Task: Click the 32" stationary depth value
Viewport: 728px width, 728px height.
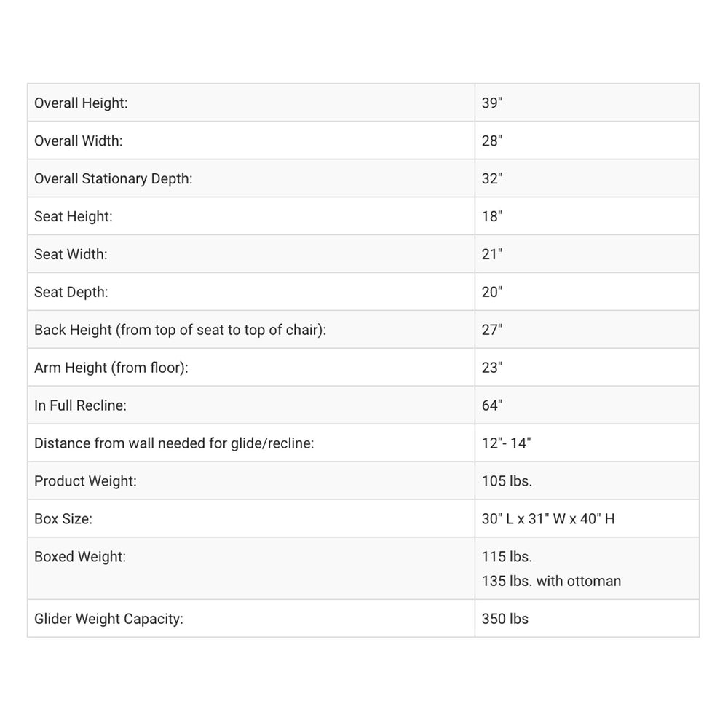Action: click(492, 179)
